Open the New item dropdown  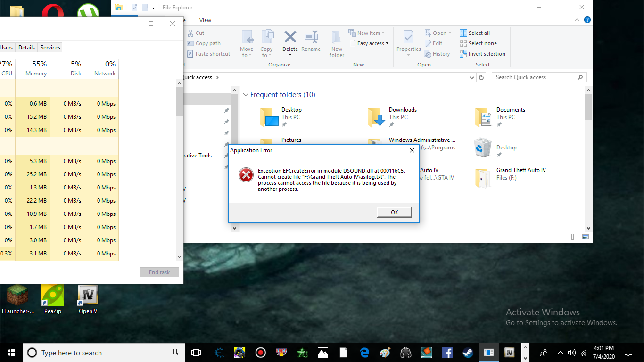(367, 33)
